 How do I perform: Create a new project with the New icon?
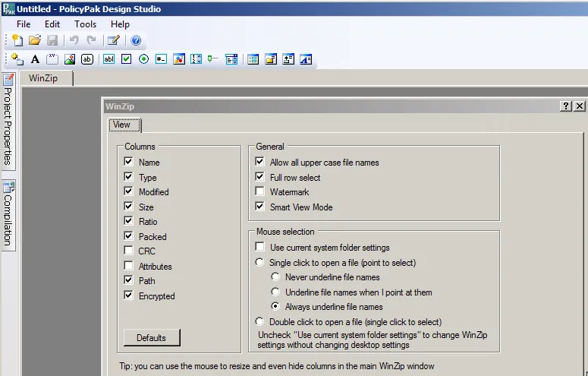point(17,40)
